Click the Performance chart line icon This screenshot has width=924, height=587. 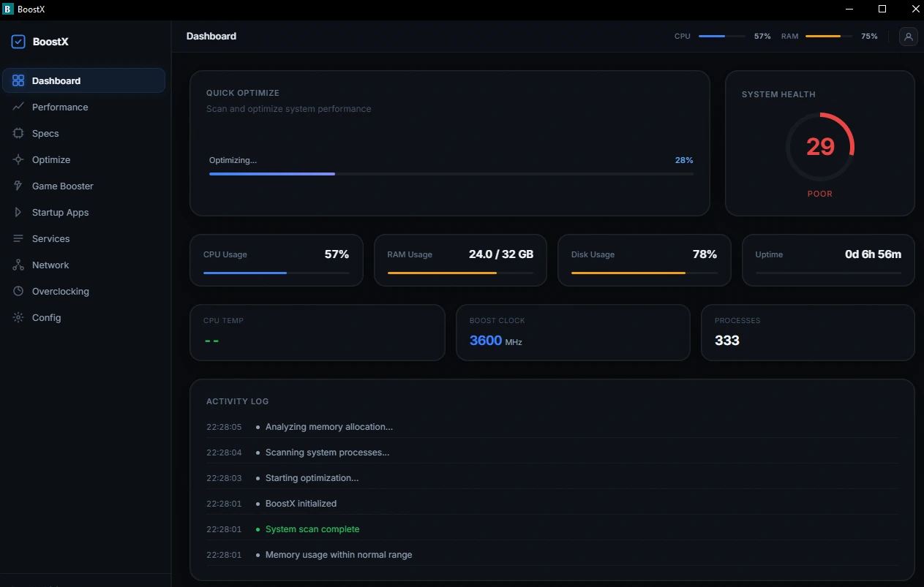point(18,107)
